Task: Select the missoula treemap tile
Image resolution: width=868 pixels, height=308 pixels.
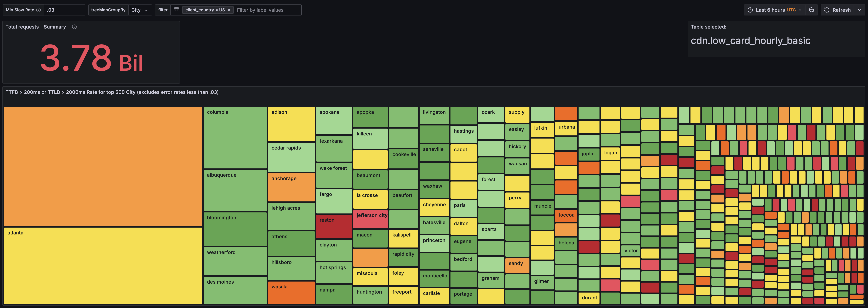Action: [370, 277]
